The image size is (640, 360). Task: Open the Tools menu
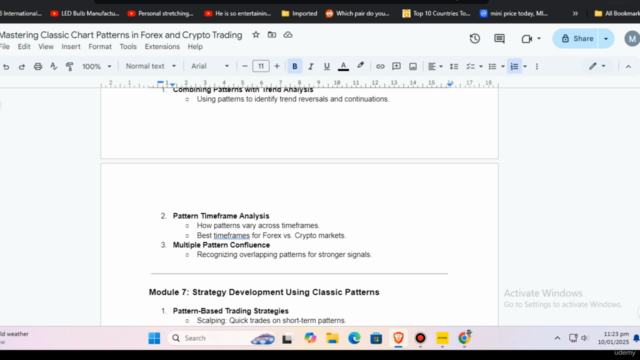point(128,47)
